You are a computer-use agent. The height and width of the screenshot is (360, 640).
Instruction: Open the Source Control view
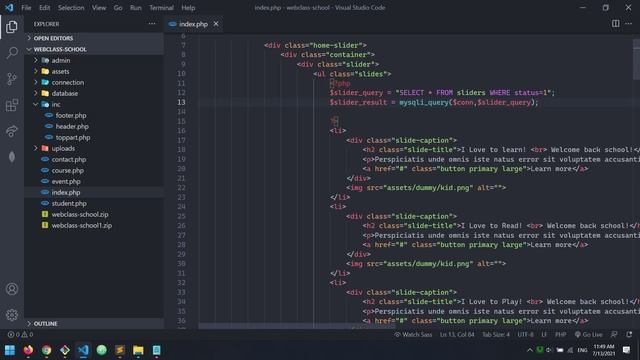[x=12, y=79]
